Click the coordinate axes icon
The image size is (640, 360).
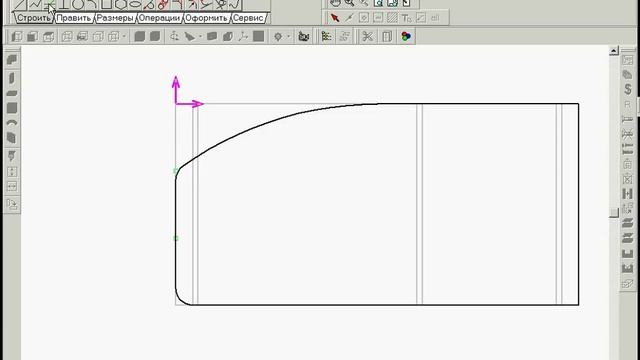tap(243, 36)
